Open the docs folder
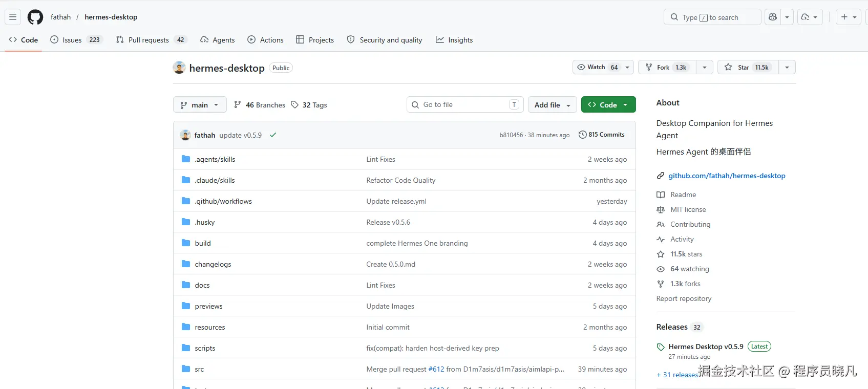 click(202, 285)
